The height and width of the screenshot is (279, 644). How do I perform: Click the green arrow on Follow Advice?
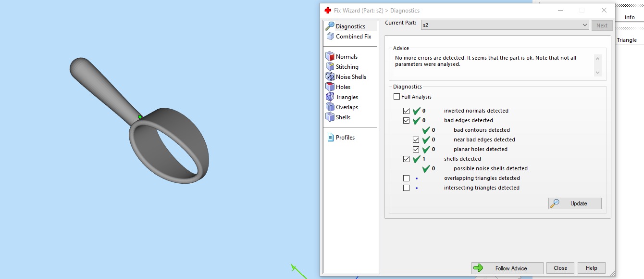[x=478, y=268]
